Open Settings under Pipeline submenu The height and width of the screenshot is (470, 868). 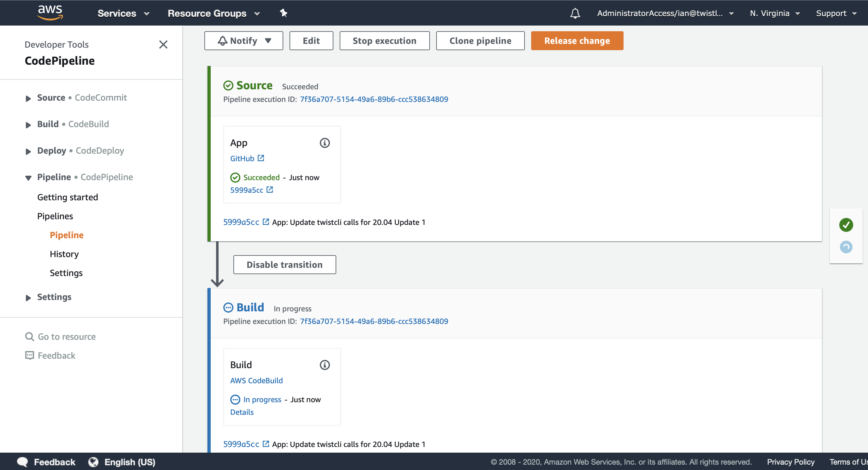[x=66, y=273]
